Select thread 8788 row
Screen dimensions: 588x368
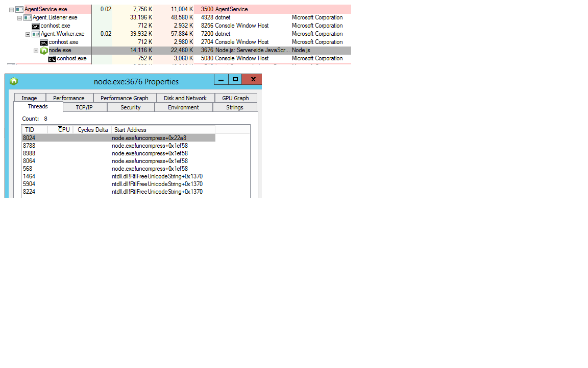[118, 146]
